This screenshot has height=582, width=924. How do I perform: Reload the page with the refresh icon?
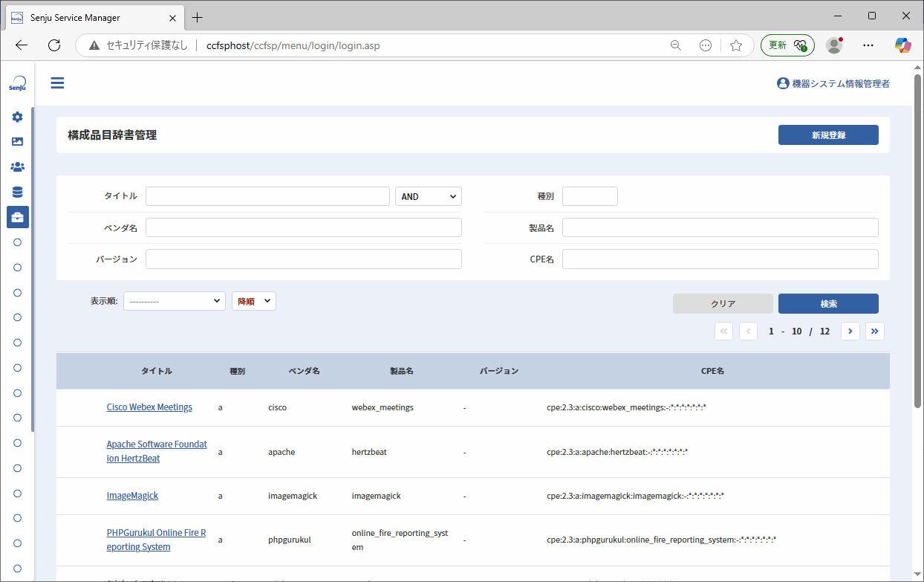[x=54, y=45]
